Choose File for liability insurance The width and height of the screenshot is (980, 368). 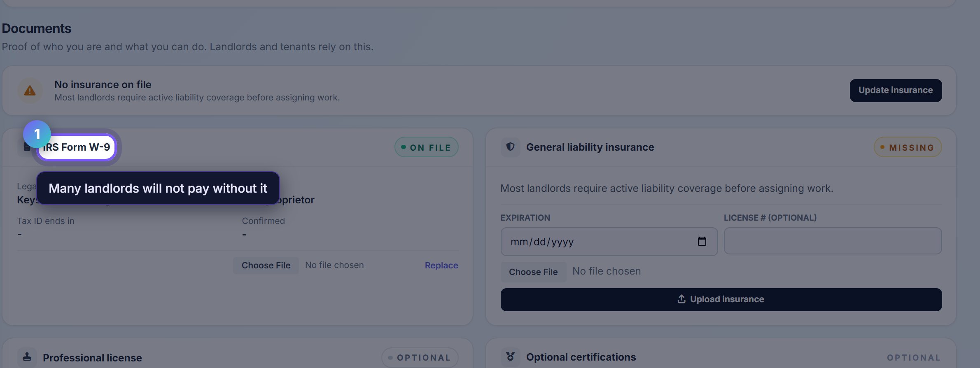(x=533, y=272)
